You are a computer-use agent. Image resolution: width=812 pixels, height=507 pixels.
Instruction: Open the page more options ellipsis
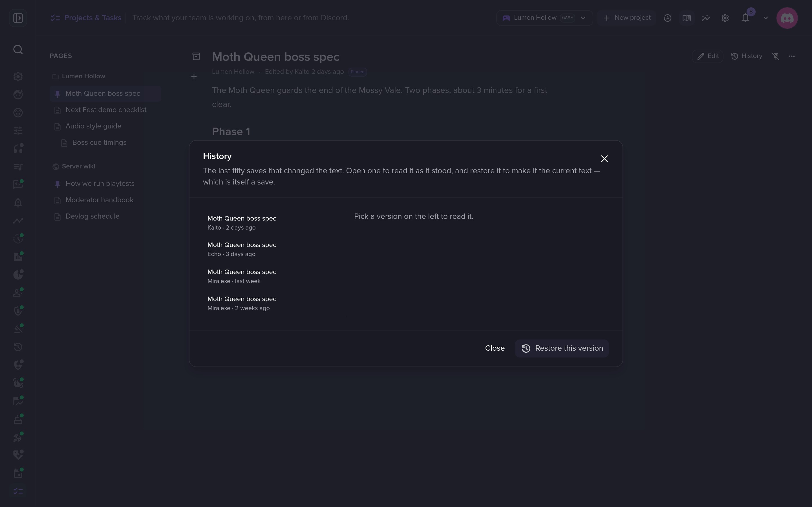(791, 56)
